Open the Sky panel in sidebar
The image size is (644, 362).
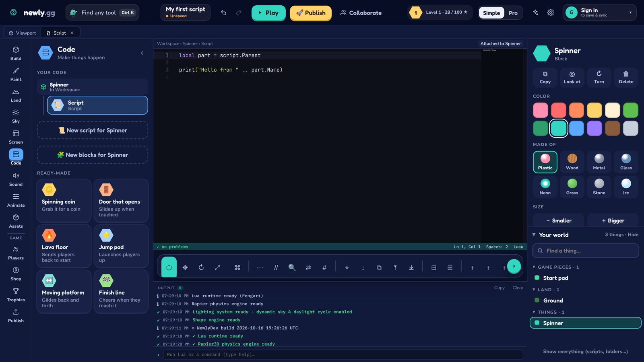[16, 116]
